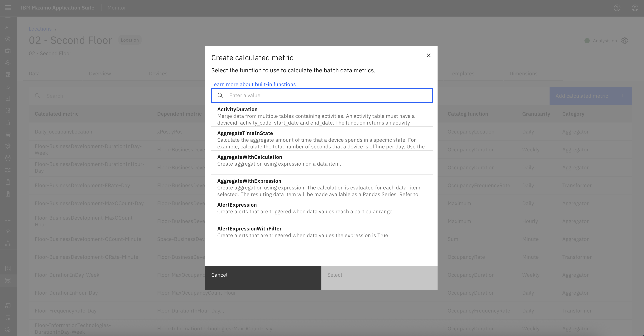The width and height of the screenshot is (644, 336).
Task: Click the batch data metrics term
Action: [x=349, y=70]
